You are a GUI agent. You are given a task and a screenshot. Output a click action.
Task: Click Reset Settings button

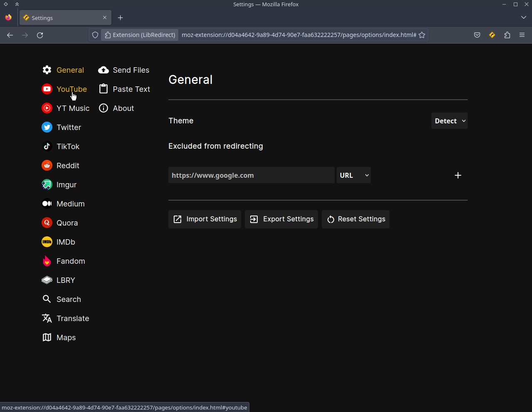pos(356,219)
